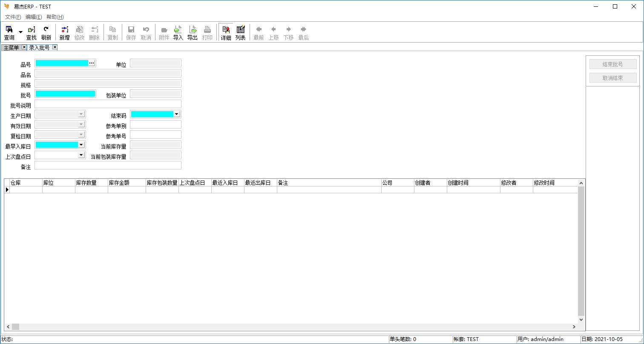Switch to the 主菜单 tab
The height and width of the screenshot is (344, 644).
pos(11,48)
